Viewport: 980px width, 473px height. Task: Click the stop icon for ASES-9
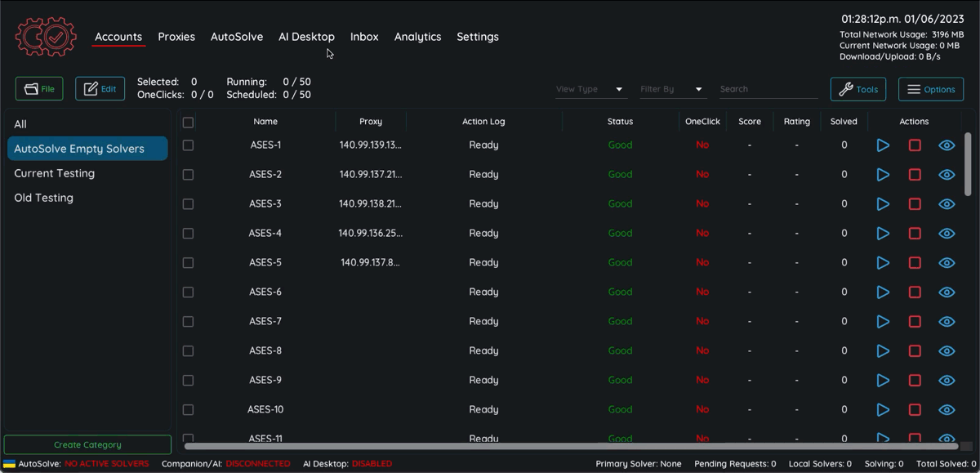point(915,381)
